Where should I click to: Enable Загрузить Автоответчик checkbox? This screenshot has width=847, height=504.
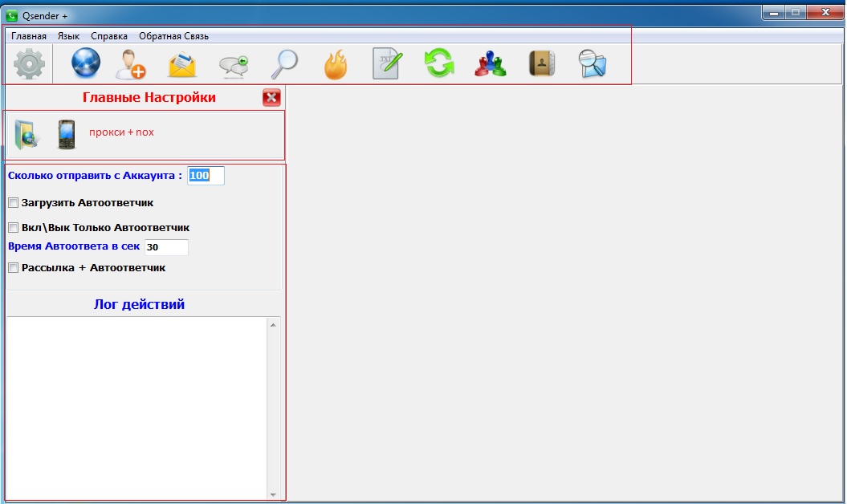coord(14,202)
